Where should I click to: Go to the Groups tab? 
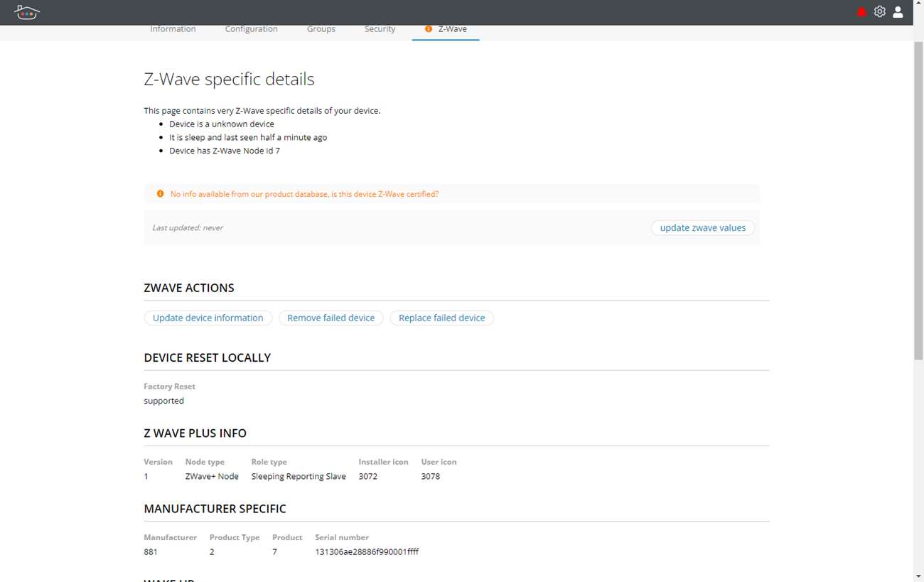pos(321,29)
